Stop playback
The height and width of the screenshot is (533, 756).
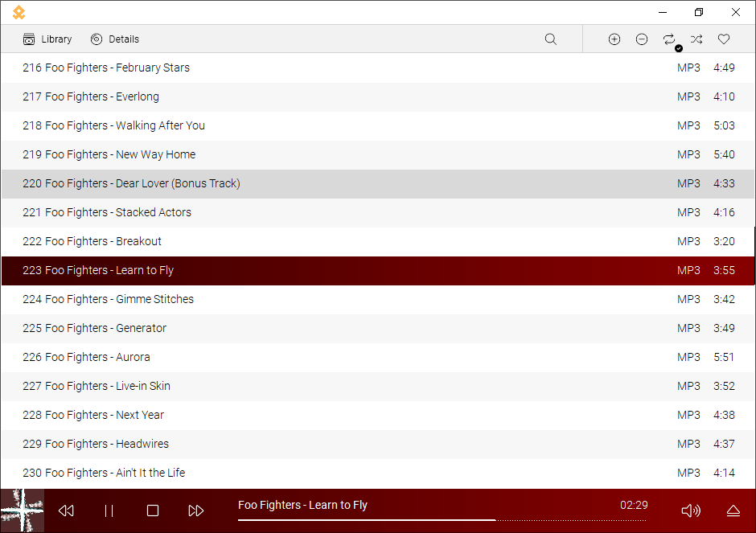coord(153,510)
